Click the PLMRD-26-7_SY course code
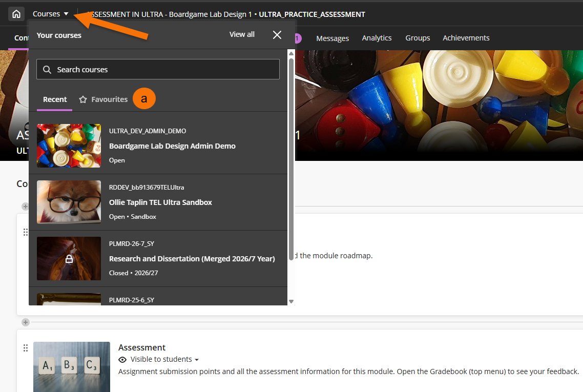 [x=132, y=243]
